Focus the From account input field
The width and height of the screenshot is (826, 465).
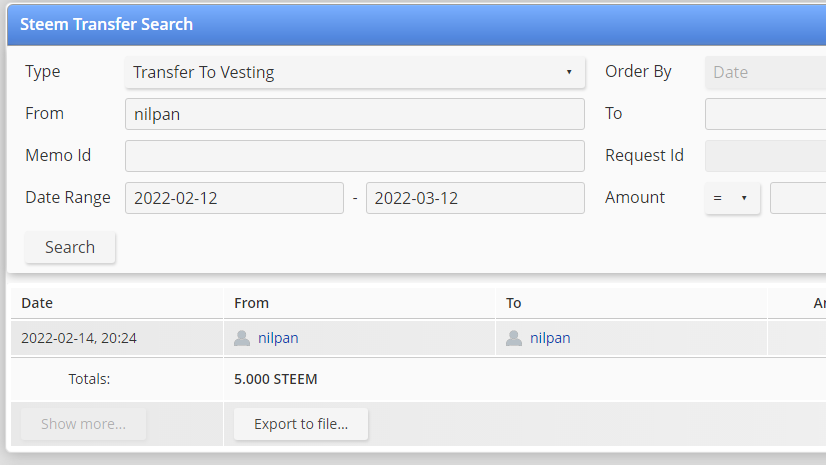355,114
